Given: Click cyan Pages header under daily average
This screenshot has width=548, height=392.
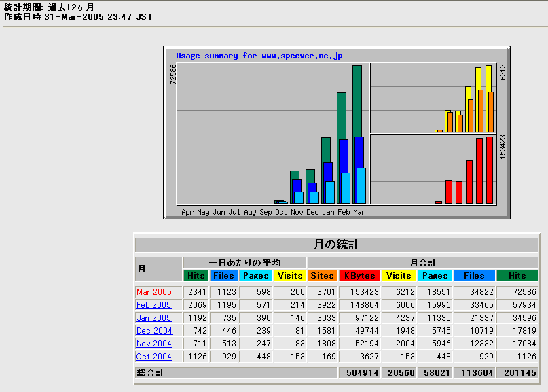Looking at the screenshot, I should [x=255, y=276].
